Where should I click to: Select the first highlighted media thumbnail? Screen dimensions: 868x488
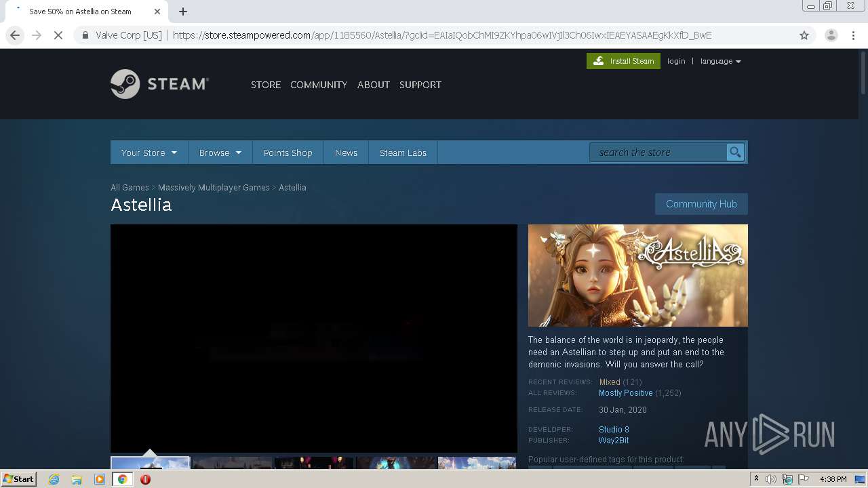pos(150,463)
